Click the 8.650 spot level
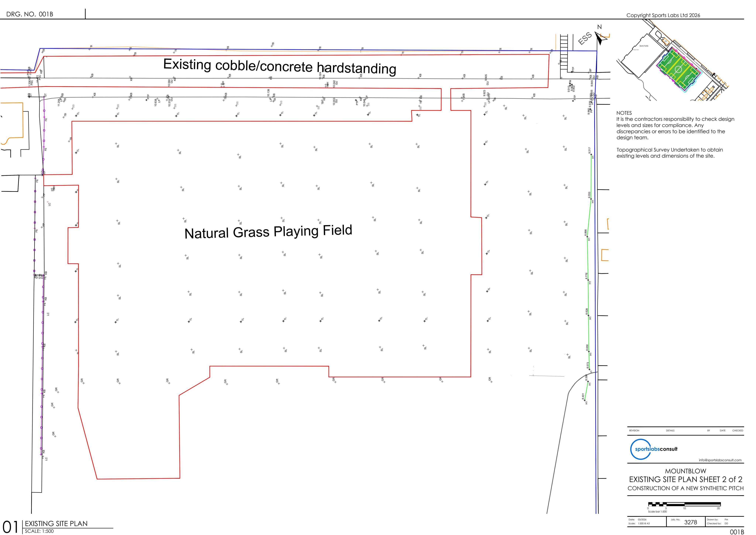The image size is (756, 535). (x=587, y=348)
